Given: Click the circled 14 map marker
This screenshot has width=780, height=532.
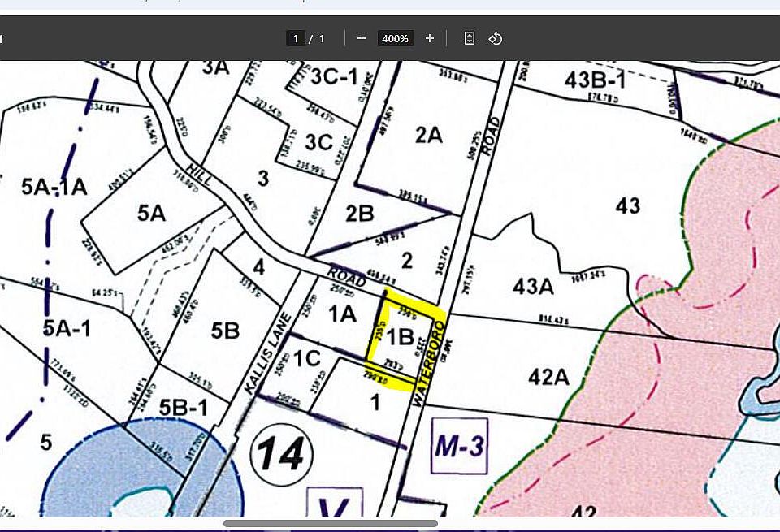Looking at the screenshot, I should [x=282, y=453].
